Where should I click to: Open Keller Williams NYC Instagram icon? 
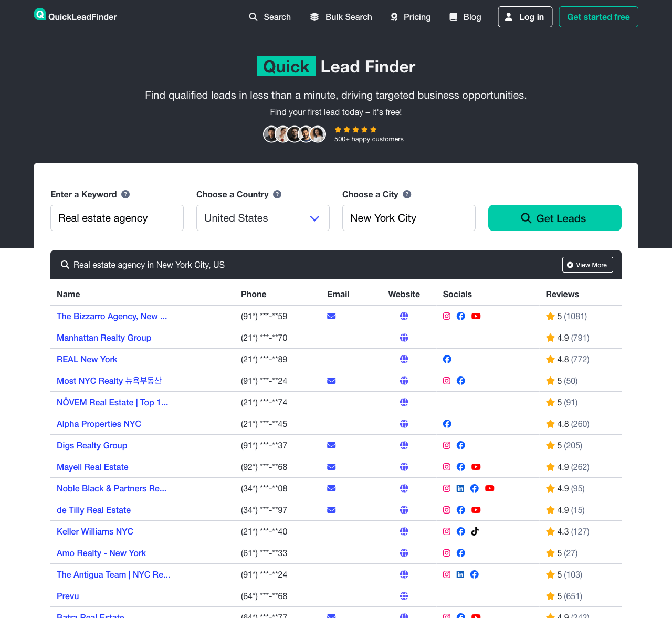click(447, 531)
